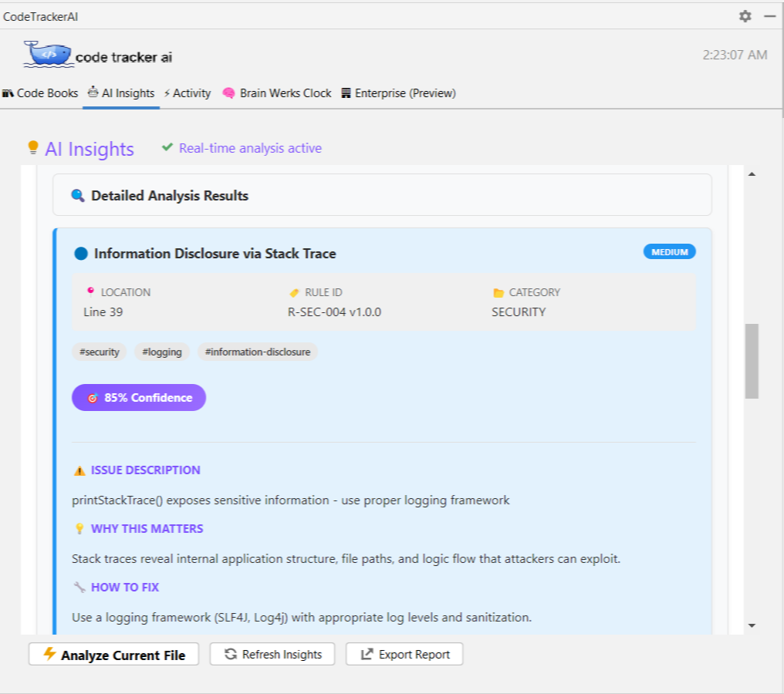Click the pencil icon next to RULE ID
Screen dimensions: 784x694
(293, 292)
